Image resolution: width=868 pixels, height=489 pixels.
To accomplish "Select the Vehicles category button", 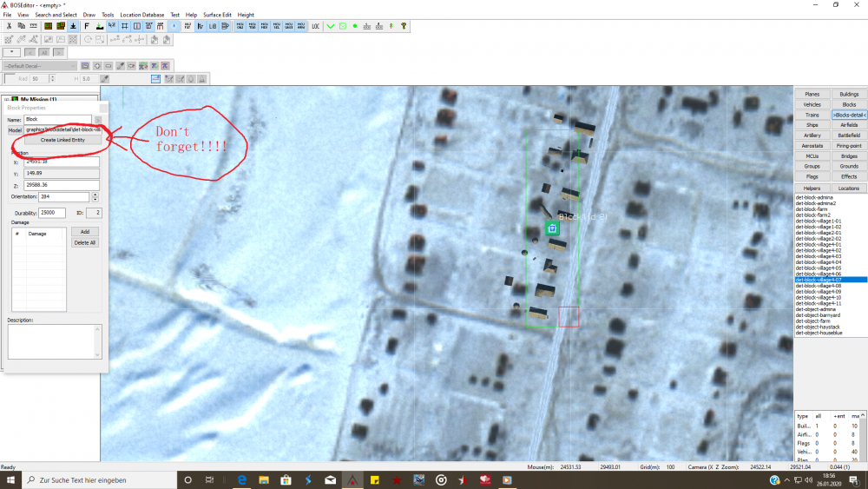I will (812, 105).
